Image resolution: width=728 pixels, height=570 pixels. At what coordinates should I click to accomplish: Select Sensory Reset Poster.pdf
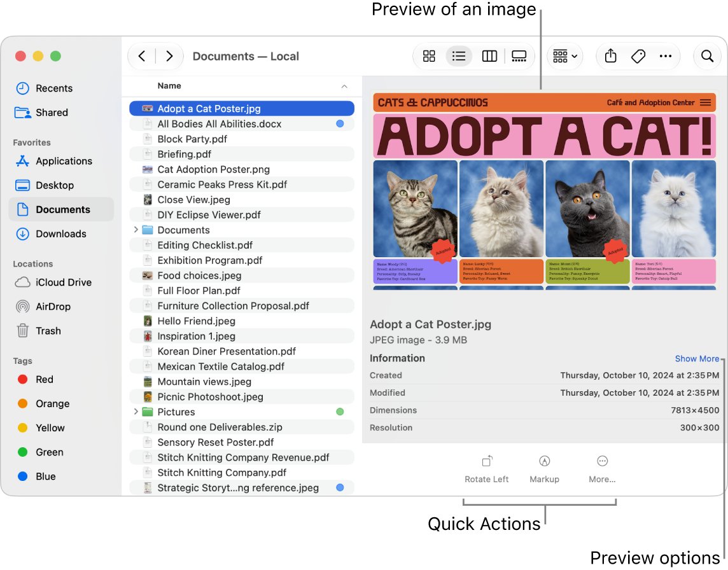[x=241, y=442]
